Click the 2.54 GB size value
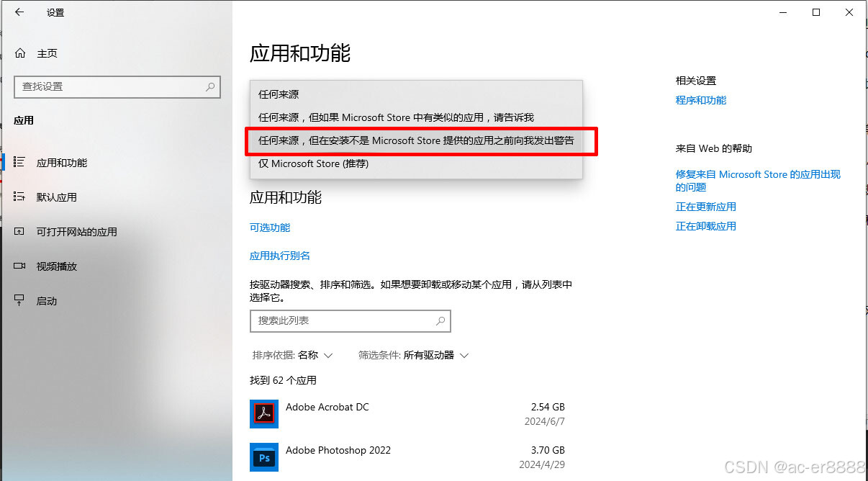The width and height of the screenshot is (868, 481). [x=548, y=407]
